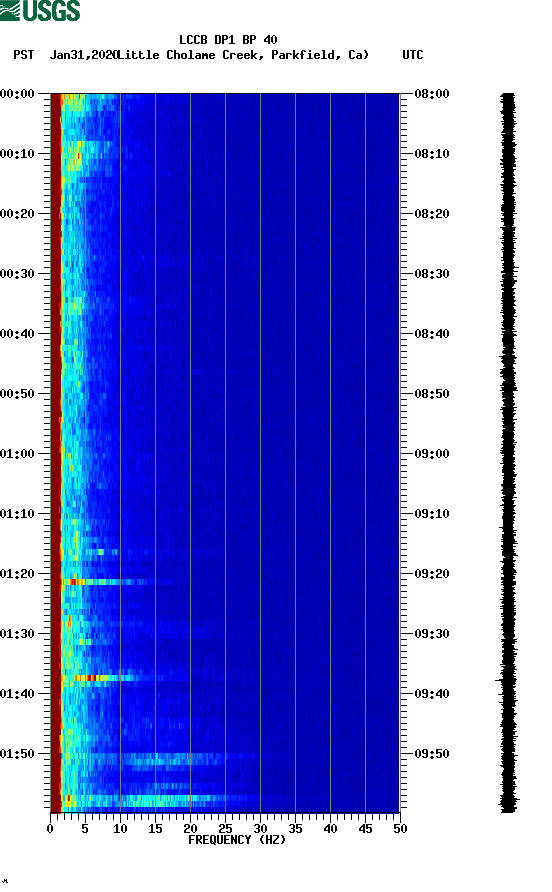Click the dark red low-frequency band in spectrogram

(56, 452)
